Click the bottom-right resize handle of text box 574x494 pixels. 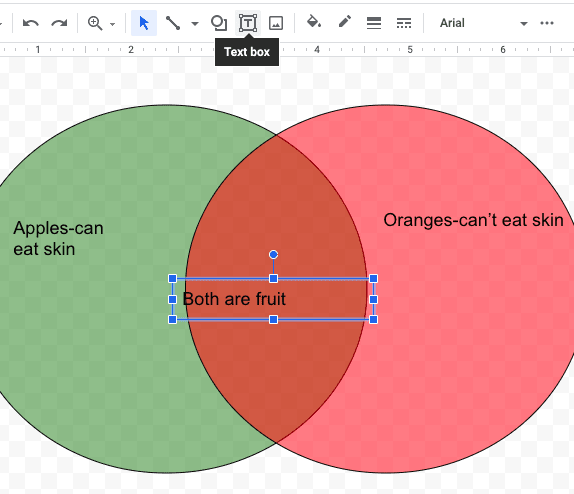373,320
